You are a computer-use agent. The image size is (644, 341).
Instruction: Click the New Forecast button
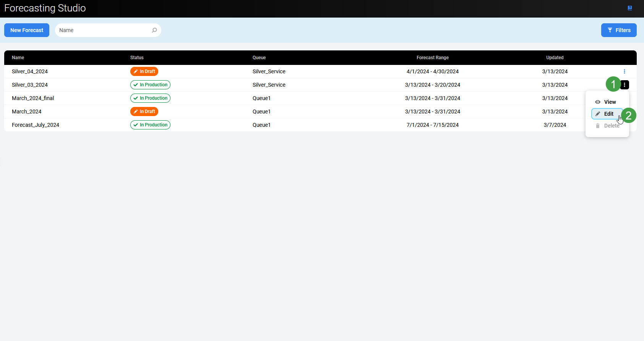coord(27,30)
